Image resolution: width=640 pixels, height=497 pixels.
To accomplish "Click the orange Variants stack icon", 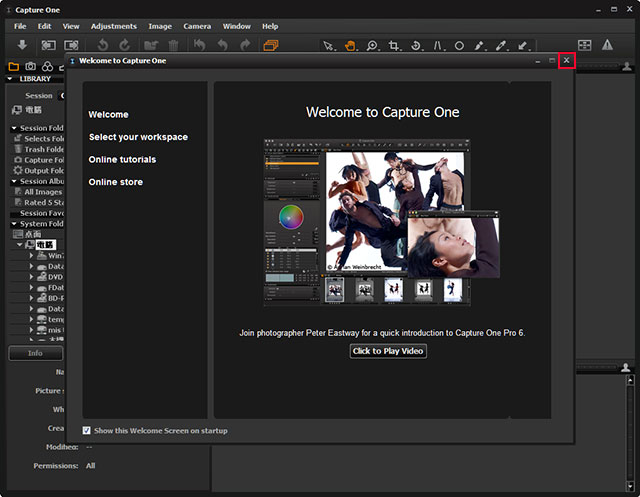I will (271, 45).
